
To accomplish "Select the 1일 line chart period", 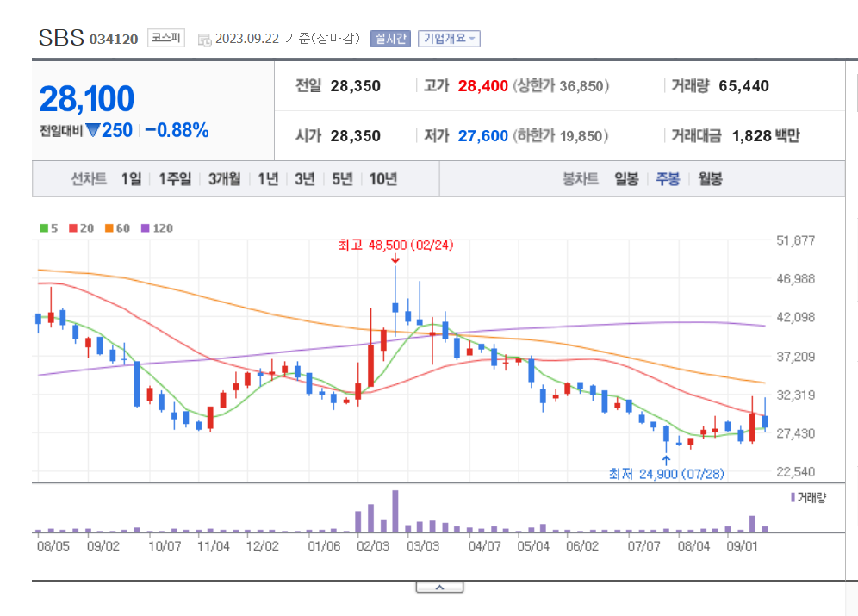I will [x=131, y=179].
